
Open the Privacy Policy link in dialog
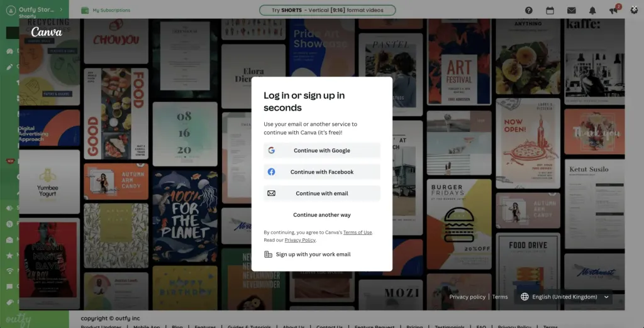pyautogui.click(x=300, y=240)
